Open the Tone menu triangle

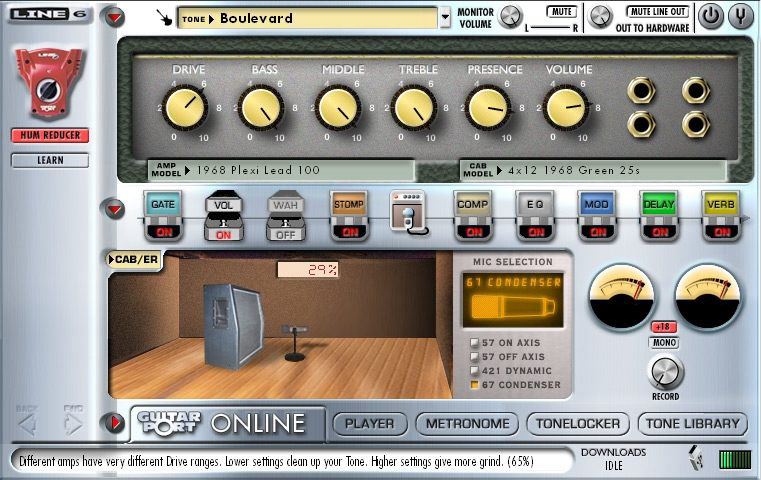pyautogui.click(x=211, y=19)
